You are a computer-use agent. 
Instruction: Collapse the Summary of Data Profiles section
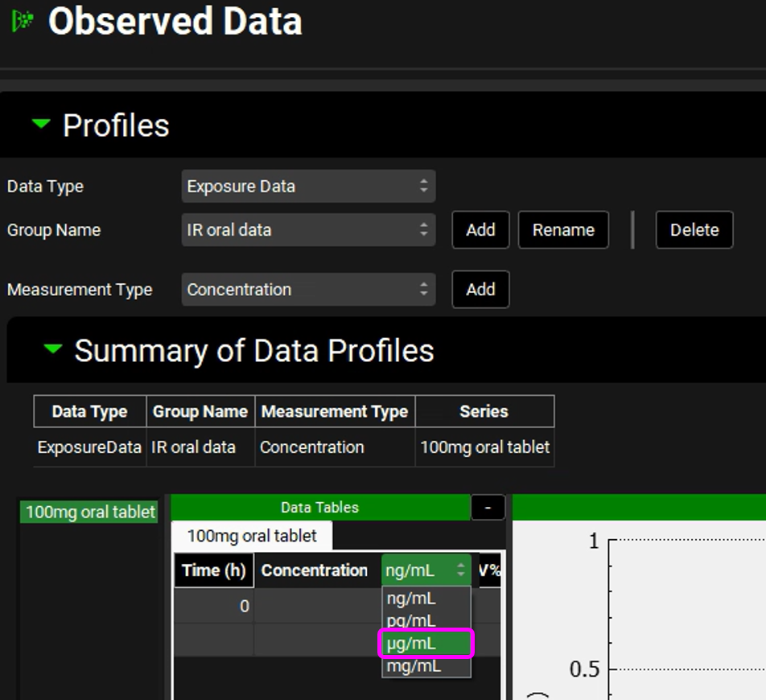point(52,350)
